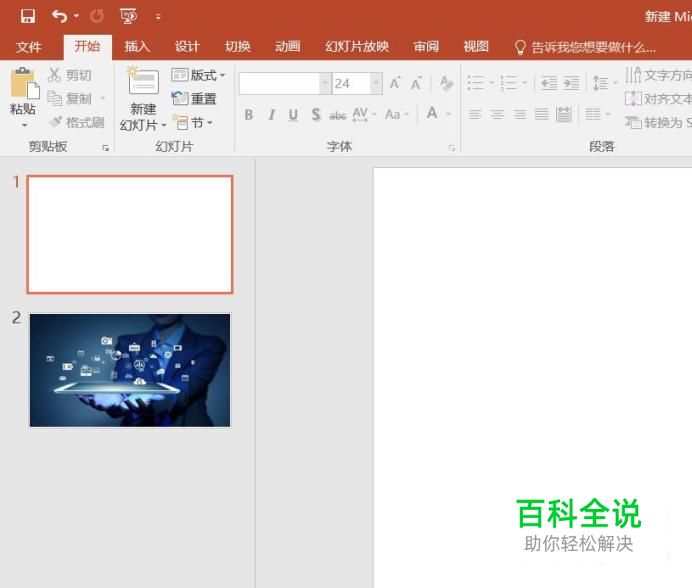Open the undo history dropdown arrow
Viewport: 692px width, 588px height.
click(x=76, y=16)
